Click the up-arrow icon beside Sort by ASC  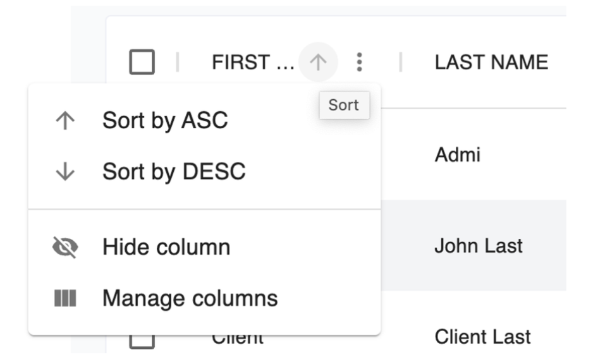coord(65,121)
